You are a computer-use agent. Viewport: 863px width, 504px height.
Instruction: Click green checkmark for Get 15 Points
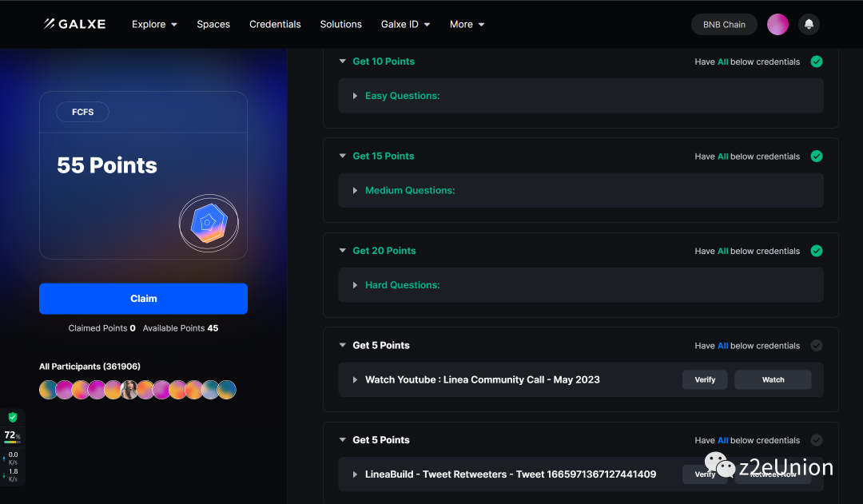pyautogui.click(x=816, y=157)
